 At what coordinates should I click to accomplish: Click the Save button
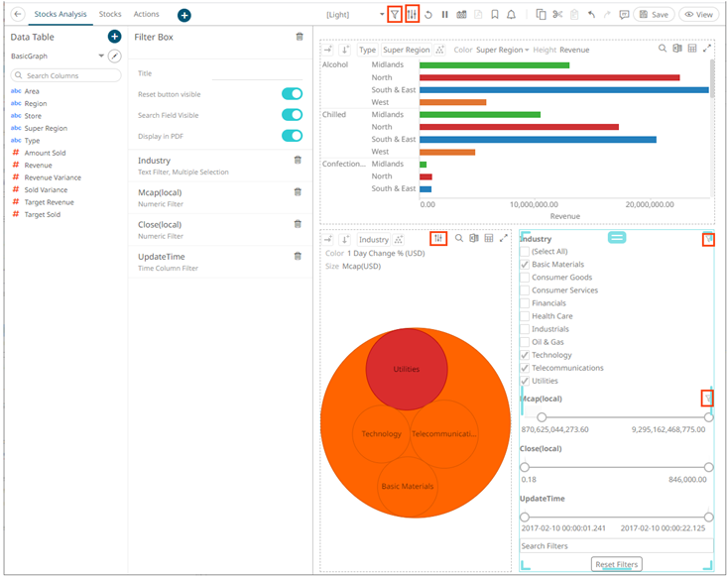(654, 15)
